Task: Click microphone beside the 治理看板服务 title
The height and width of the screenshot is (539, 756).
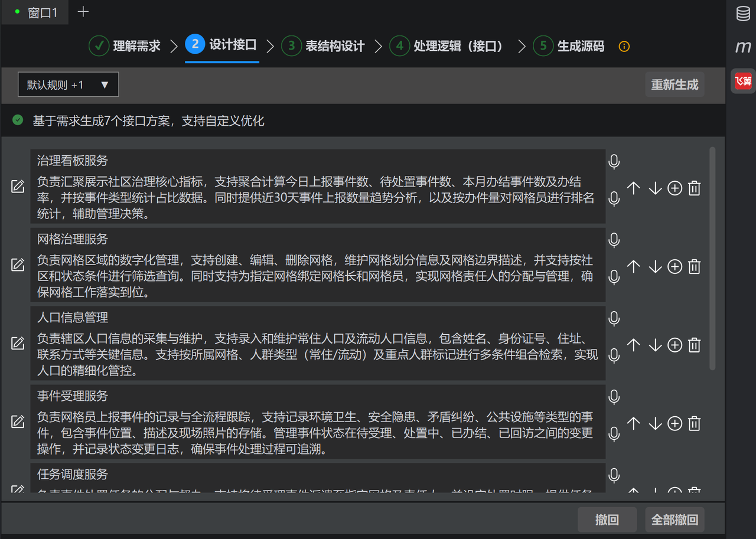Action: (x=614, y=161)
